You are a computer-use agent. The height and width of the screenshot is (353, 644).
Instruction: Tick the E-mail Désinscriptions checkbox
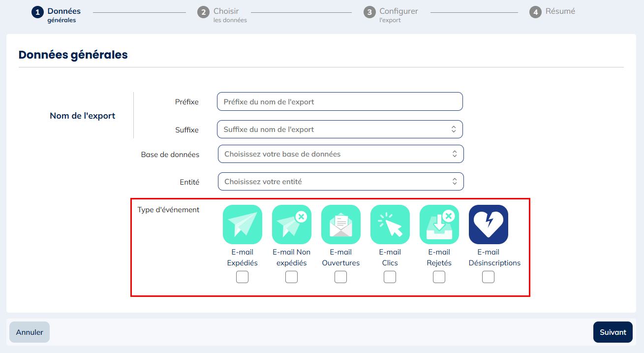[488, 277]
